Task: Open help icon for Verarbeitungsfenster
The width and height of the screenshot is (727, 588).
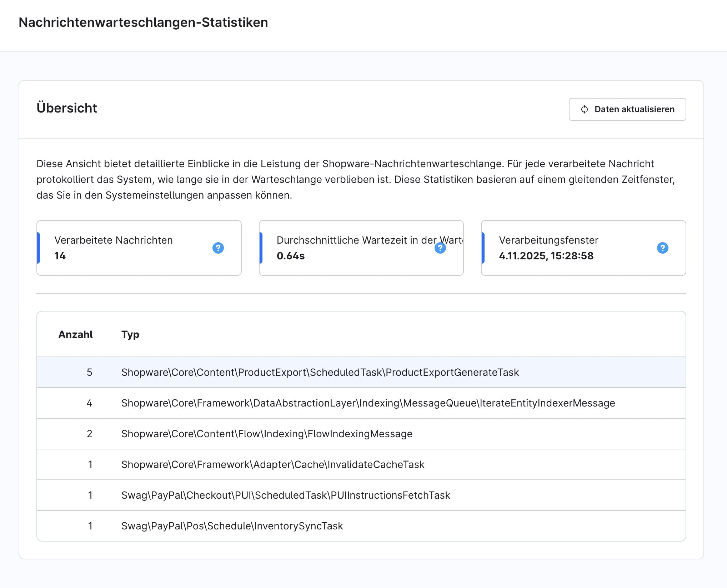Action: [662, 248]
